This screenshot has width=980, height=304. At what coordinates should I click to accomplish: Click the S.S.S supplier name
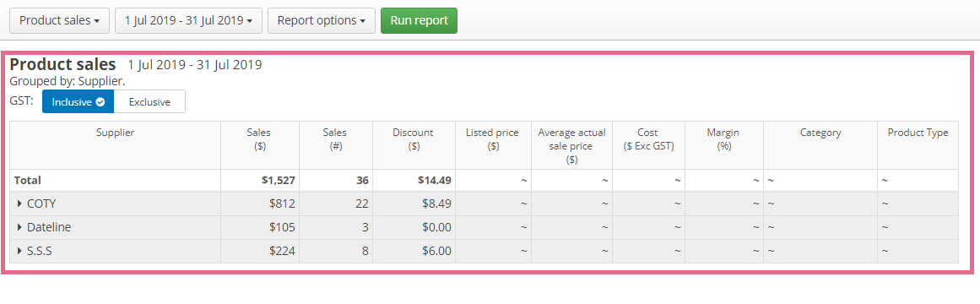(40, 252)
